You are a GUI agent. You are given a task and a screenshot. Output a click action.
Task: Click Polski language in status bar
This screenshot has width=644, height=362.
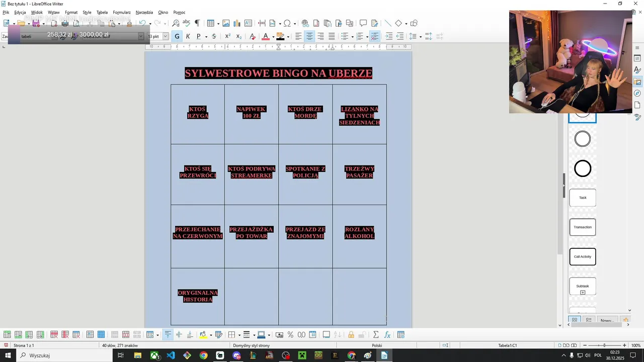click(377, 345)
